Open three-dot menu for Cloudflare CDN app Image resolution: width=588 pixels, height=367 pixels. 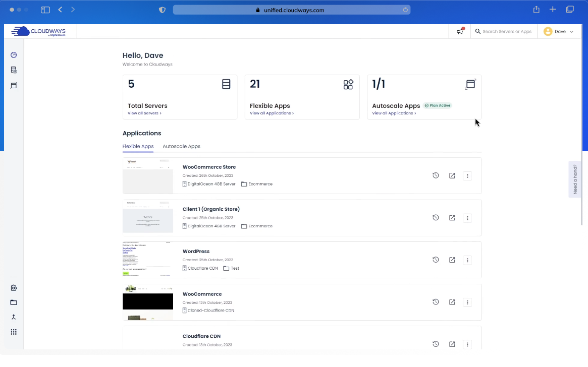[x=467, y=344]
